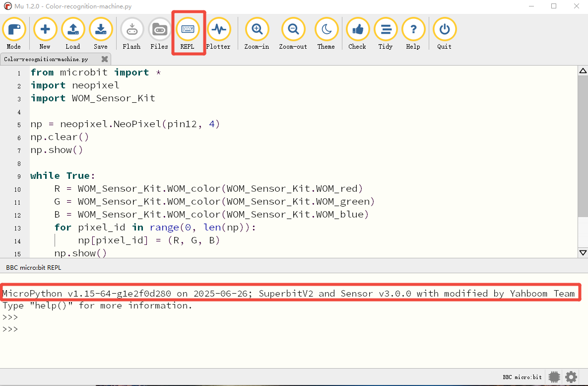588x386 pixels.
Task: Click the 'import WOM_Sensor_Kit' line
Action: [93, 98]
